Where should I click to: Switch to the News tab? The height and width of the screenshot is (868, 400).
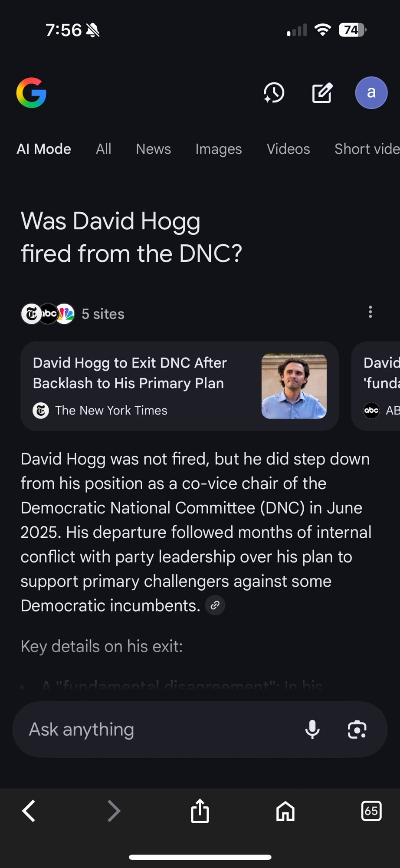(x=154, y=149)
